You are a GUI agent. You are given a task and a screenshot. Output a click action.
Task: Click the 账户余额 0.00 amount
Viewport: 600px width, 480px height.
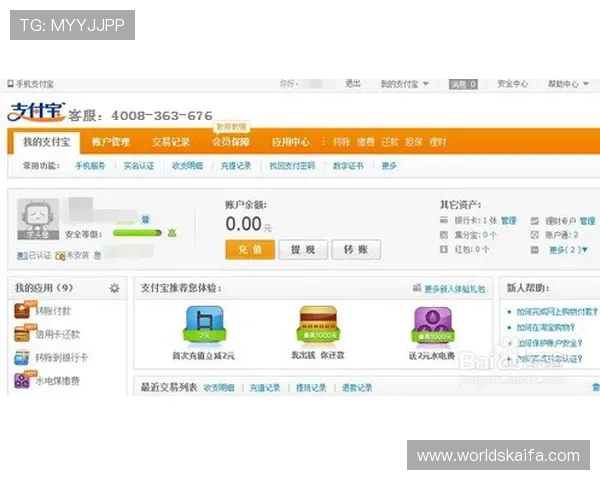[244, 224]
